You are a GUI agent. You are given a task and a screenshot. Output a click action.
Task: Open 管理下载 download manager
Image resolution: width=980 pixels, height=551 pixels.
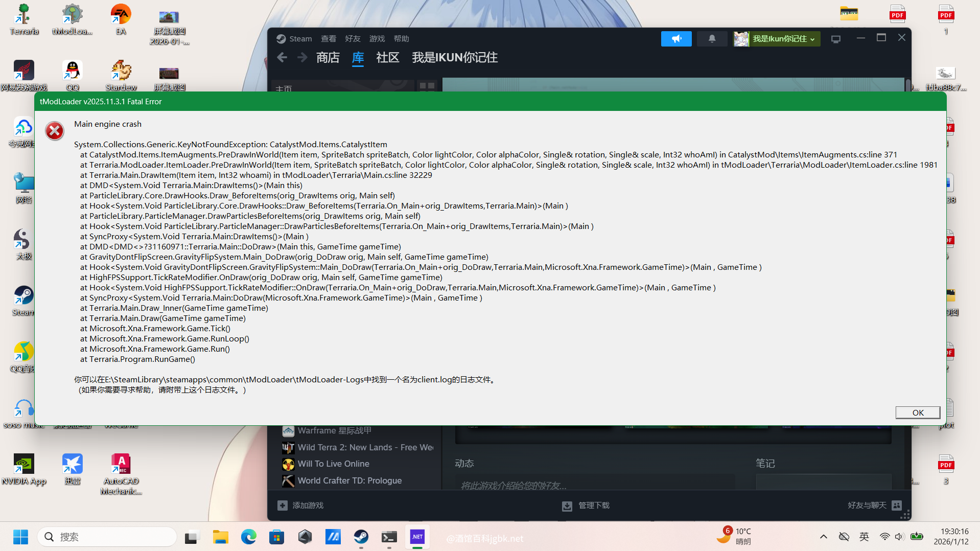586,506
